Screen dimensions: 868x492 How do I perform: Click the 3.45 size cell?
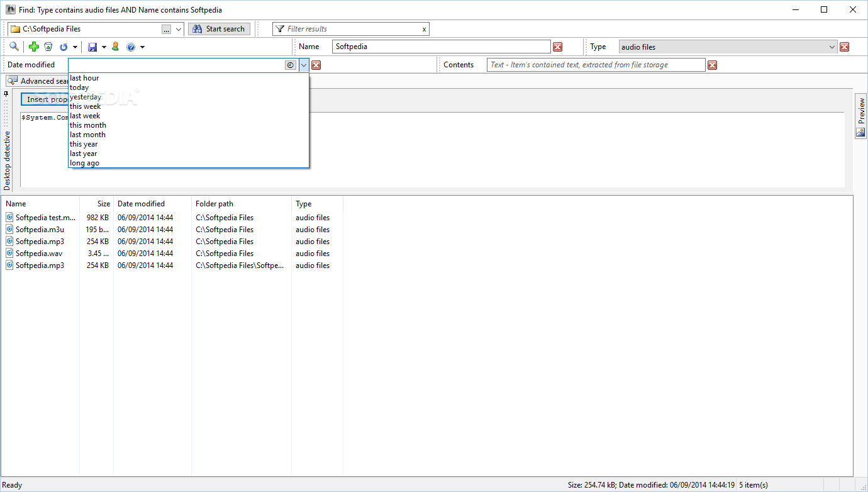[x=98, y=254]
